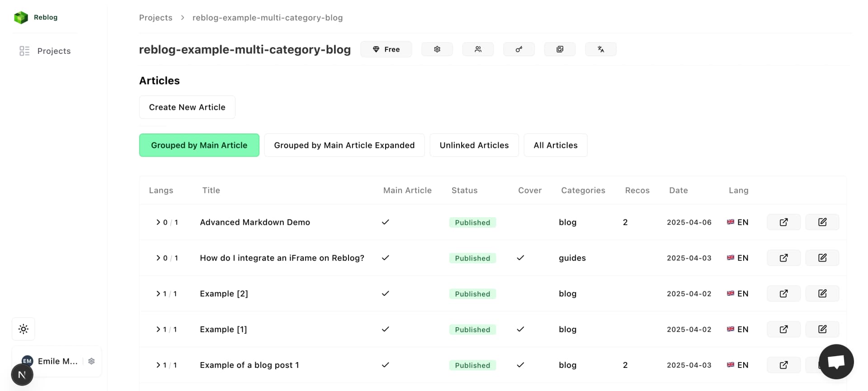Open the media library icon
868x391 pixels.
560,49
